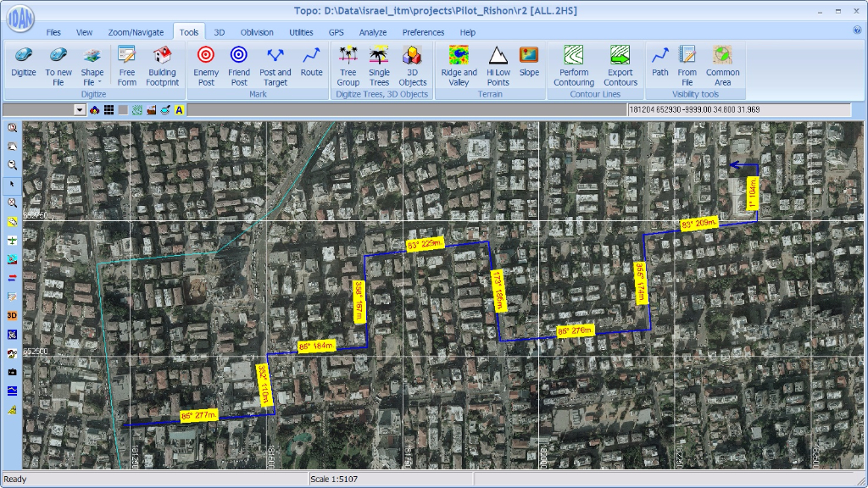Open the Common Area visibility tool
Image resolution: width=868 pixels, height=488 pixels.
(722, 65)
